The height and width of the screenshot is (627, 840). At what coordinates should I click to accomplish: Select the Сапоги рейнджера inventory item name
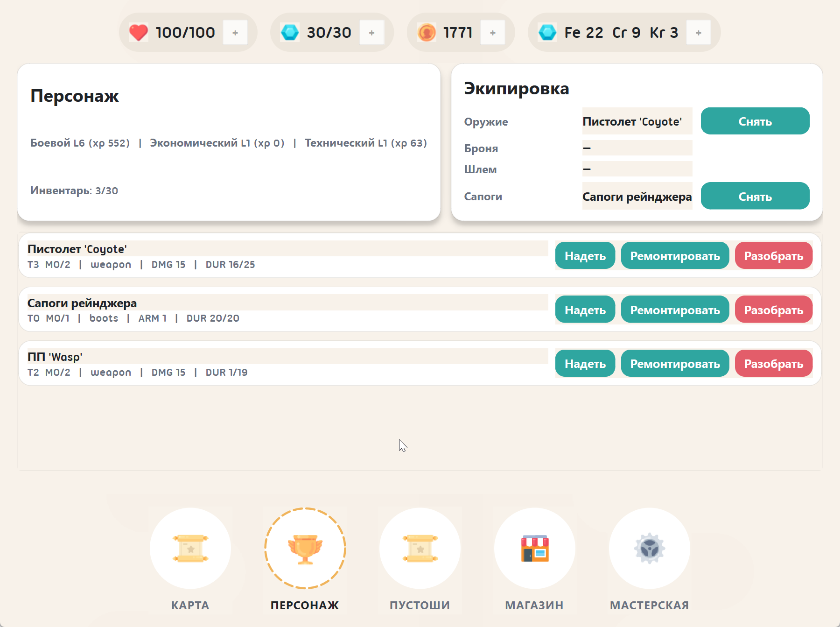click(x=82, y=303)
